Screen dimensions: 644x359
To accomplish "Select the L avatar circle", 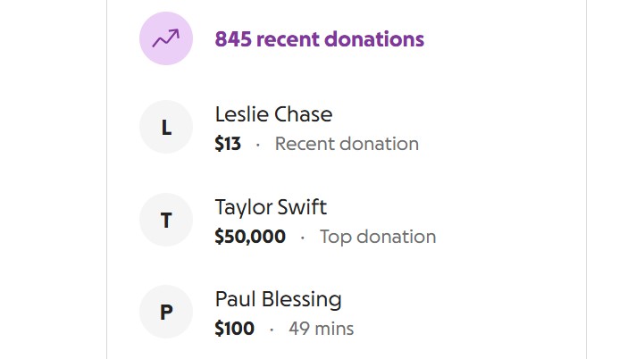I will [166, 127].
